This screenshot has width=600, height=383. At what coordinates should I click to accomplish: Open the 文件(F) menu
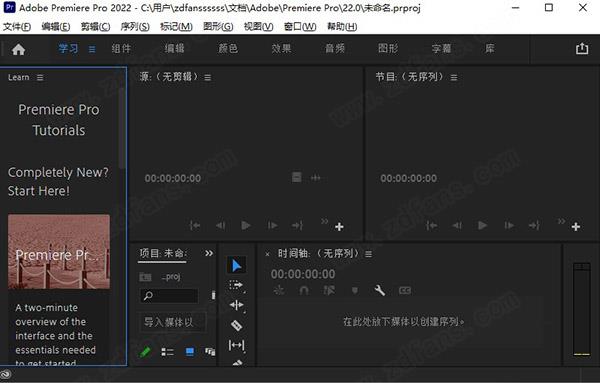click(x=17, y=26)
